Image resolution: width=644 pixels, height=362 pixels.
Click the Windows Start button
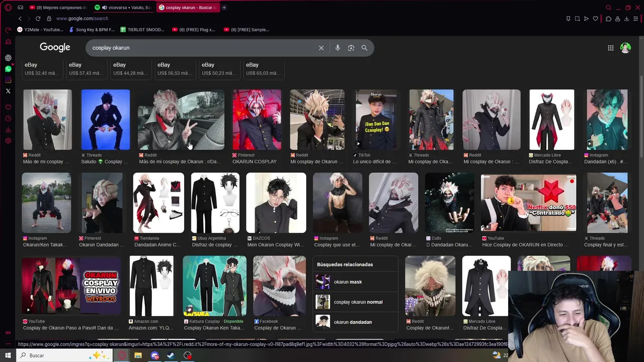[x=8, y=355]
